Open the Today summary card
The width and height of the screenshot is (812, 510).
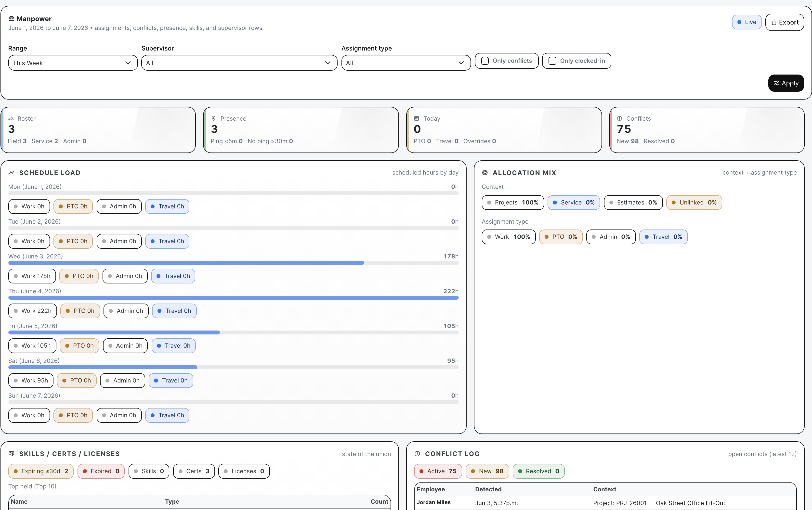tap(504, 130)
